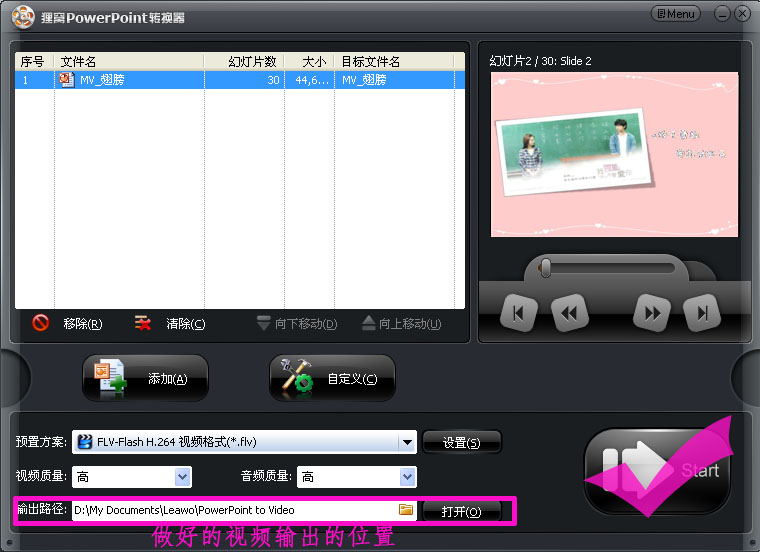Click 向上移动(U) move up
Image resolution: width=760 pixels, height=552 pixels.
click(x=401, y=323)
